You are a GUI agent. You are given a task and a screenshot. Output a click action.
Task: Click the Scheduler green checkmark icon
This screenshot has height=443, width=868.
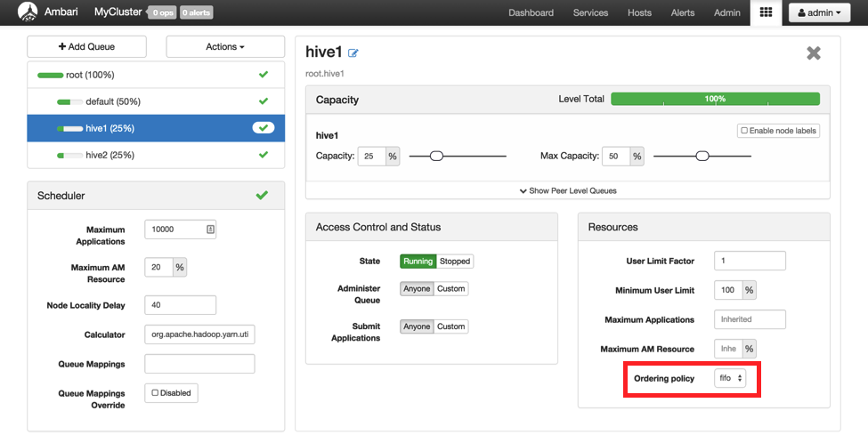[x=262, y=195]
